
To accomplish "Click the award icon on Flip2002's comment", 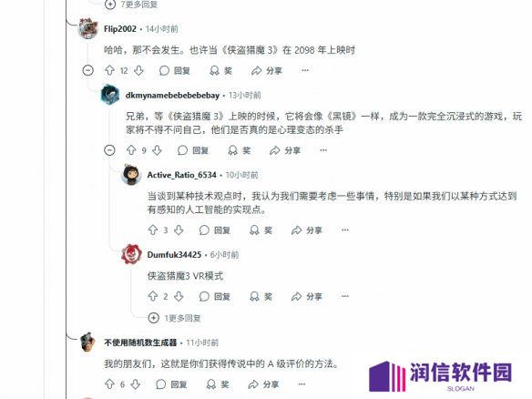I will tap(220, 70).
